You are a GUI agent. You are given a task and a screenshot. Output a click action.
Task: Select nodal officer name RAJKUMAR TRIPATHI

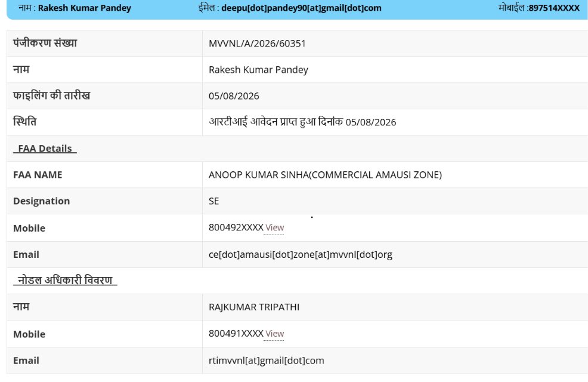click(254, 307)
